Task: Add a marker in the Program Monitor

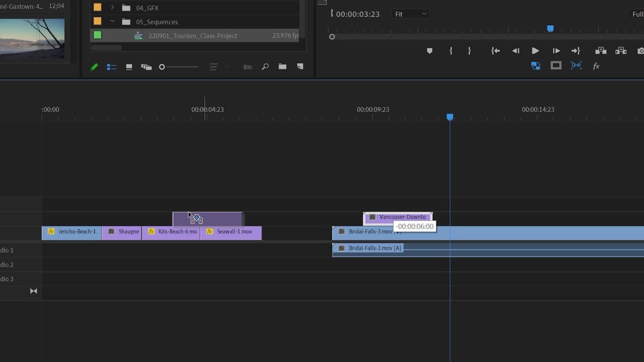Action: pos(429,51)
